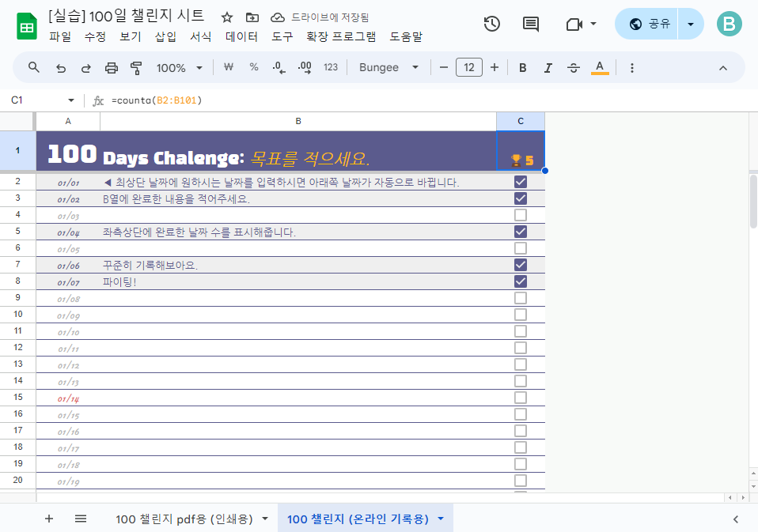Screen dimensions: 758x532
Task: Click the 공유 share button
Action: (x=646, y=24)
